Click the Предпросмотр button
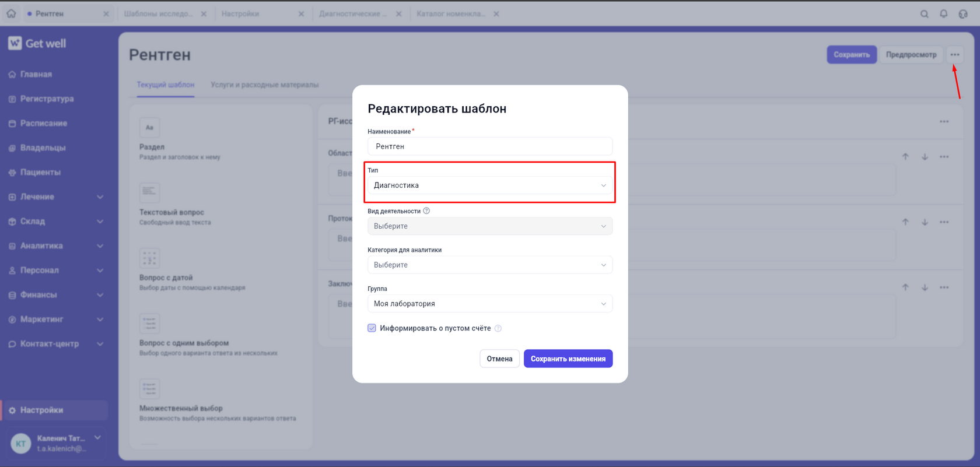The image size is (980, 467). pos(911,55)
